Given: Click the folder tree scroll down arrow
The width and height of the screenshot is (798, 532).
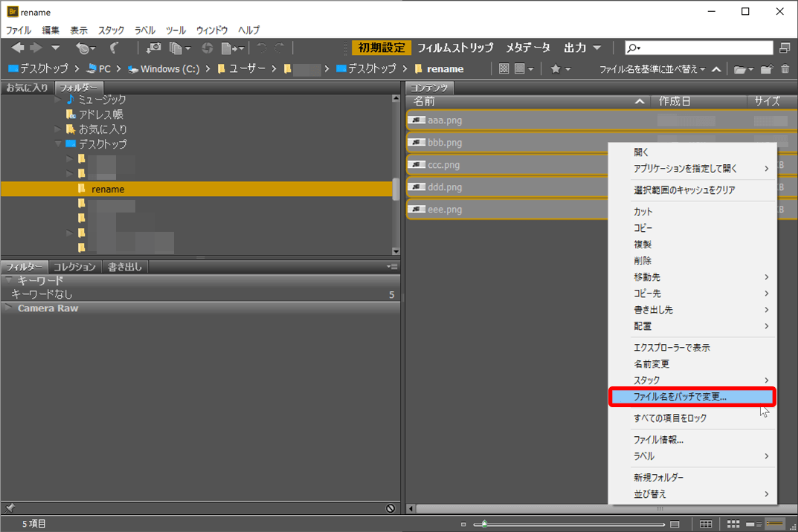Looking at the screenshot, I should [x=396, y=250].
